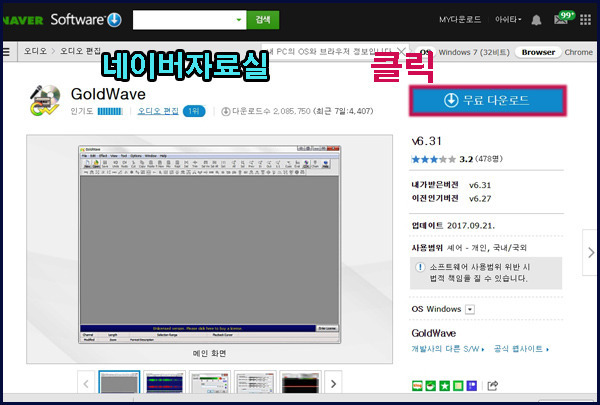Go to 오디오 편집 breadcrumb

click(x=80, y=51)
